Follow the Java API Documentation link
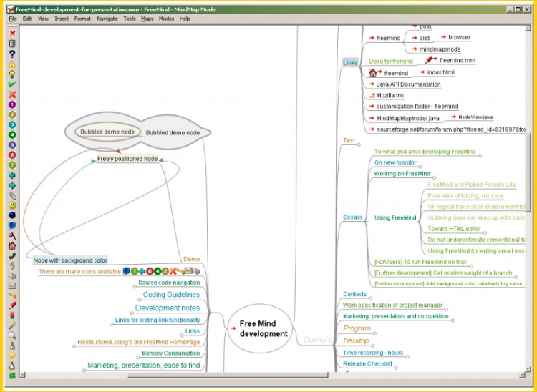The width and height of the screenshot is (537, 392). (x=408, y=84)
